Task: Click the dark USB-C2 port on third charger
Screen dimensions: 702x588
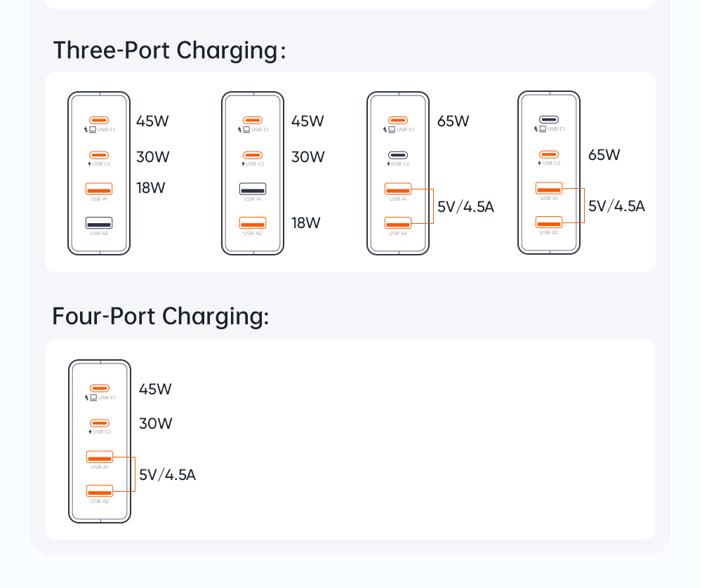Action: [398, 155]
